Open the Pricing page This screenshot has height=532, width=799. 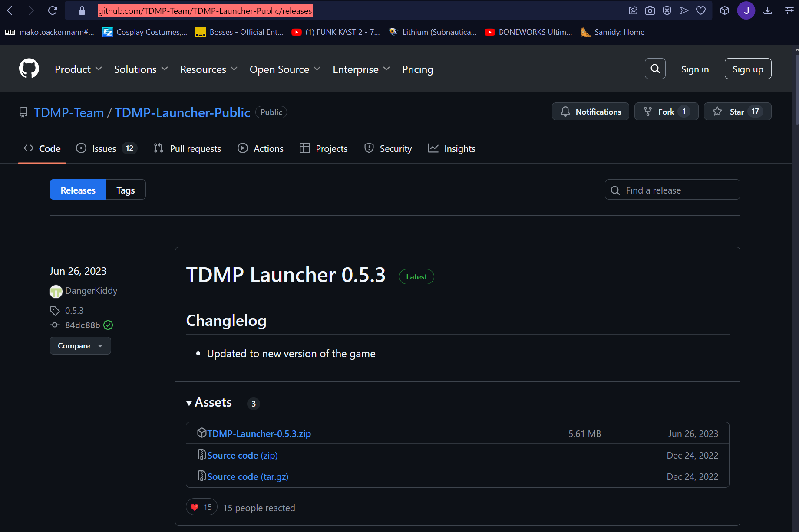click(x=418, y=69)
